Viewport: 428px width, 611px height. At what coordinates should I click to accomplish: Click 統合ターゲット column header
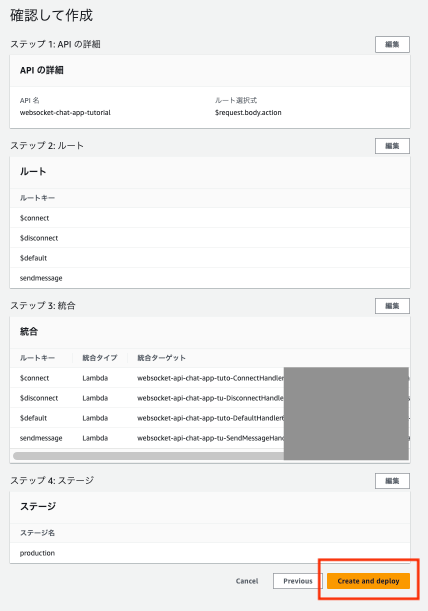click(x=161, y=358)
